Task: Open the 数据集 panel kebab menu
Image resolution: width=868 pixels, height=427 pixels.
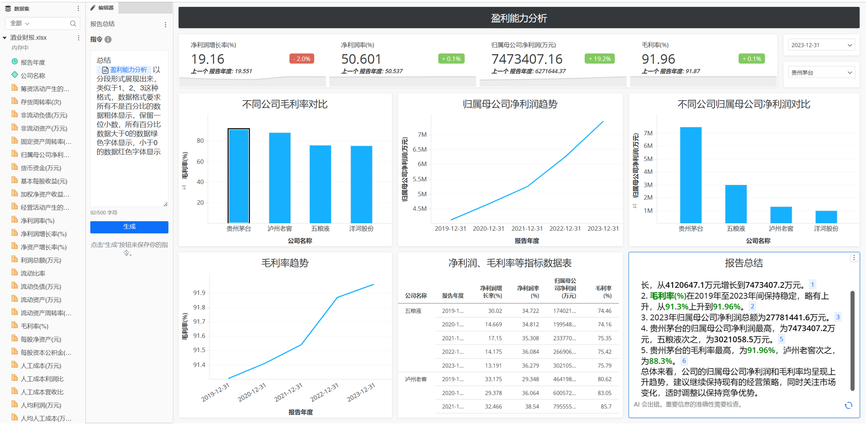Action: 78,9
